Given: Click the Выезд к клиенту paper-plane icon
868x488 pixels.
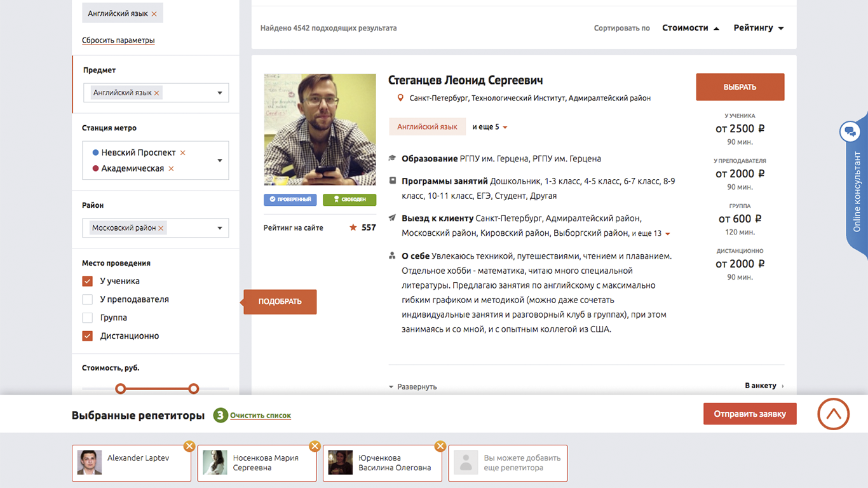Looking at the screenshot, I should 393,217.
